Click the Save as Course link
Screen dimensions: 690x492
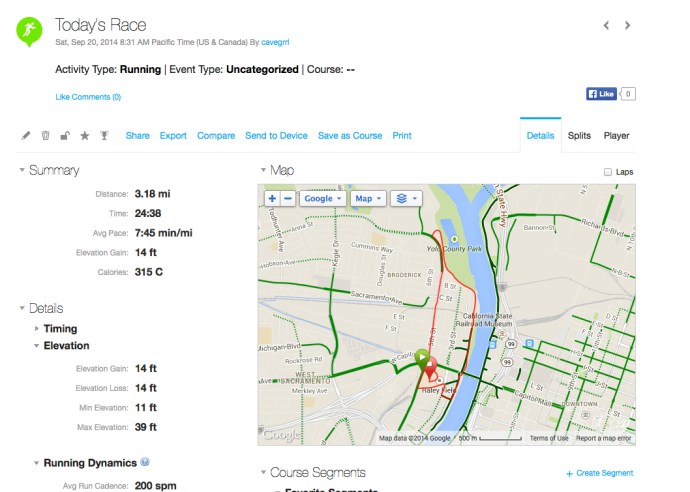click(349, 136)
